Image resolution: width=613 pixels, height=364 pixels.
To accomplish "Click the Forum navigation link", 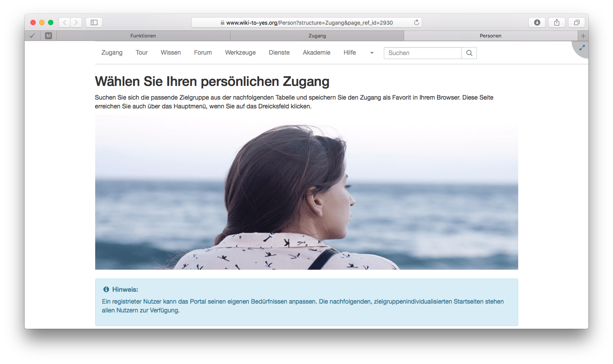I will click(x=203, y=52).
